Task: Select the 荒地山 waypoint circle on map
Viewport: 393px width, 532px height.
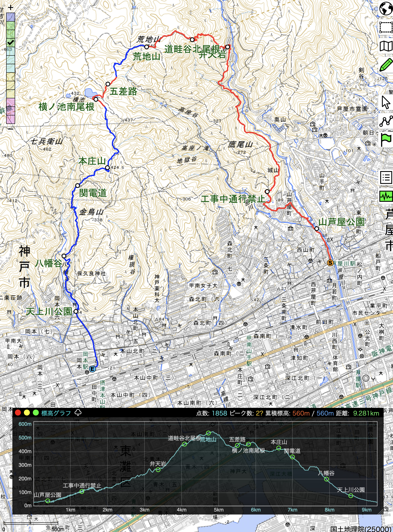Action: click(147, 47)
